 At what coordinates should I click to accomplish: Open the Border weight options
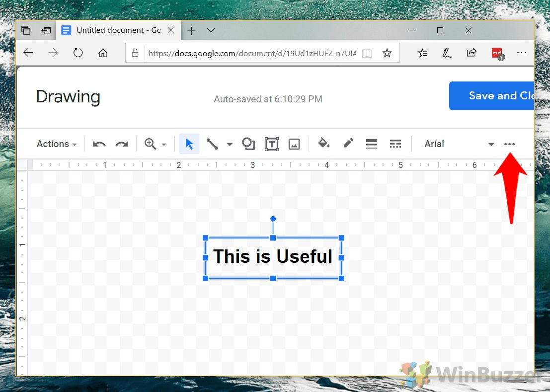[x=371, y=144]
